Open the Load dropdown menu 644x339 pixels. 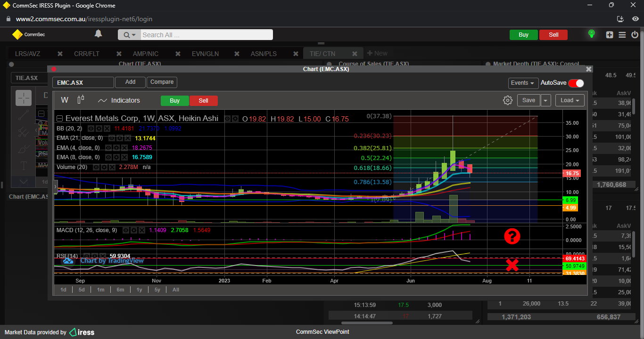(x=570, y=100)
